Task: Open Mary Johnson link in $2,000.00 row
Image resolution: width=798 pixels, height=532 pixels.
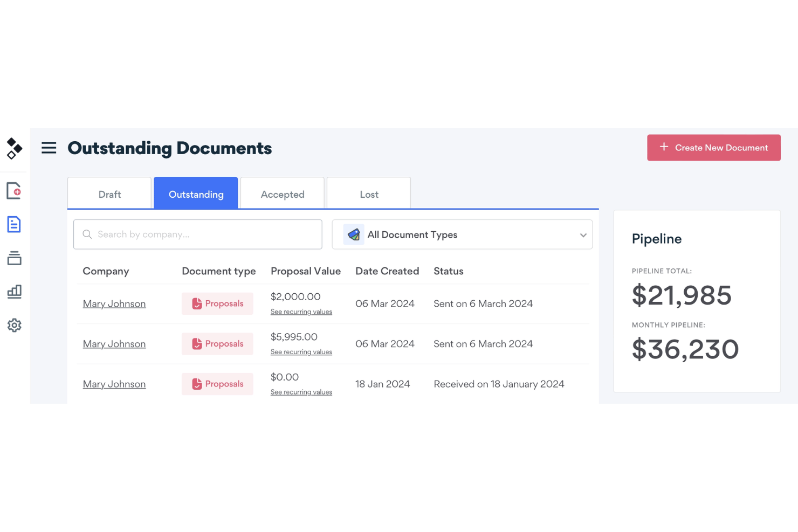Action: [114, 304]
